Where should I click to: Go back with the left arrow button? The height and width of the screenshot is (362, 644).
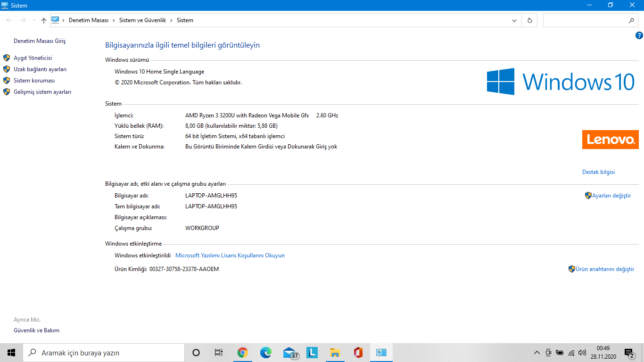pyautogui.click(x=9, y=20)
